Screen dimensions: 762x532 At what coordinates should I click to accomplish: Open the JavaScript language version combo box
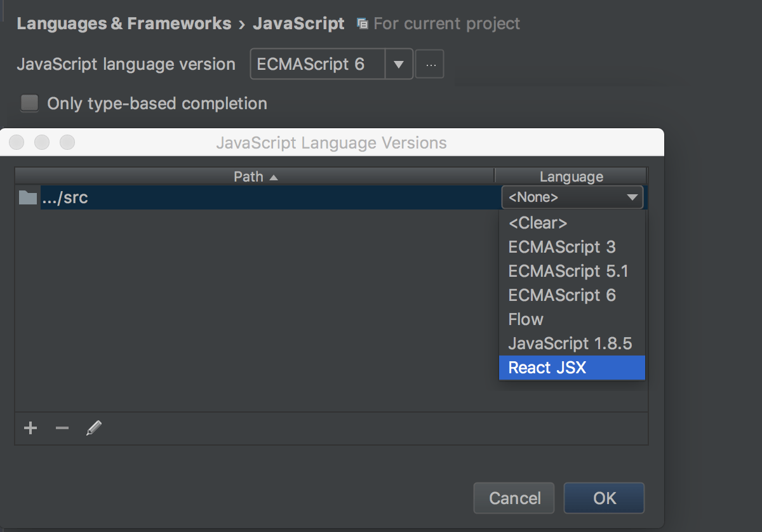pyautogui.click(x=317, y=63)
